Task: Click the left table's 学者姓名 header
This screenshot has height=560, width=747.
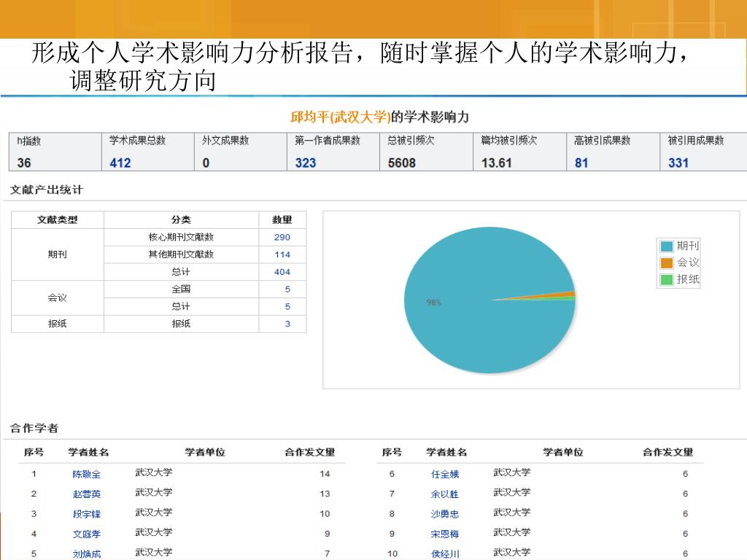Action: tap(88, 452)
